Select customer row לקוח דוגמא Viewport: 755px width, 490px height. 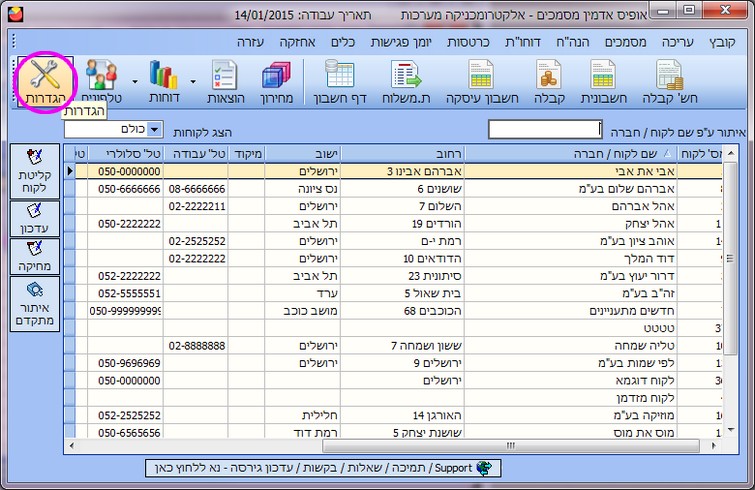click(394, 380)
